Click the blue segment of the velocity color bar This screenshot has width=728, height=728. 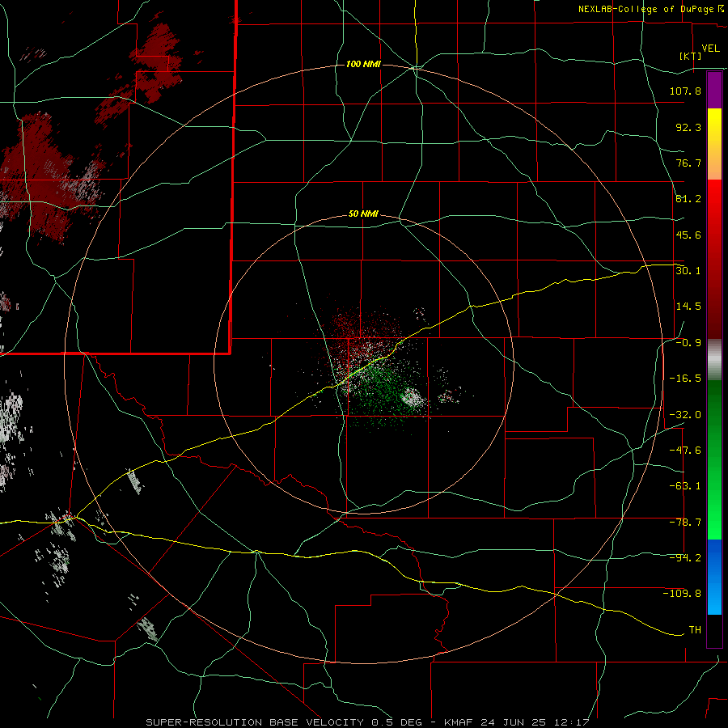click(714, 577)
